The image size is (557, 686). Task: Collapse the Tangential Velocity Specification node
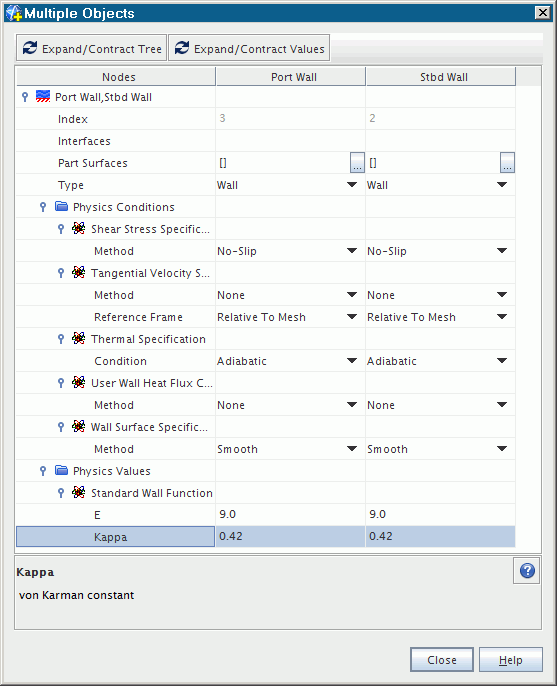(61, 273)
